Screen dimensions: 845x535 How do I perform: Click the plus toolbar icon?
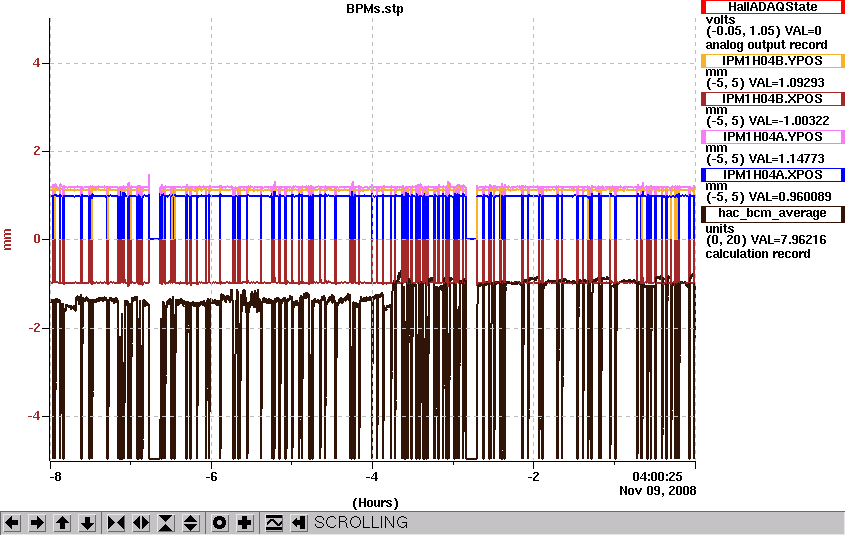coord(245,523)
